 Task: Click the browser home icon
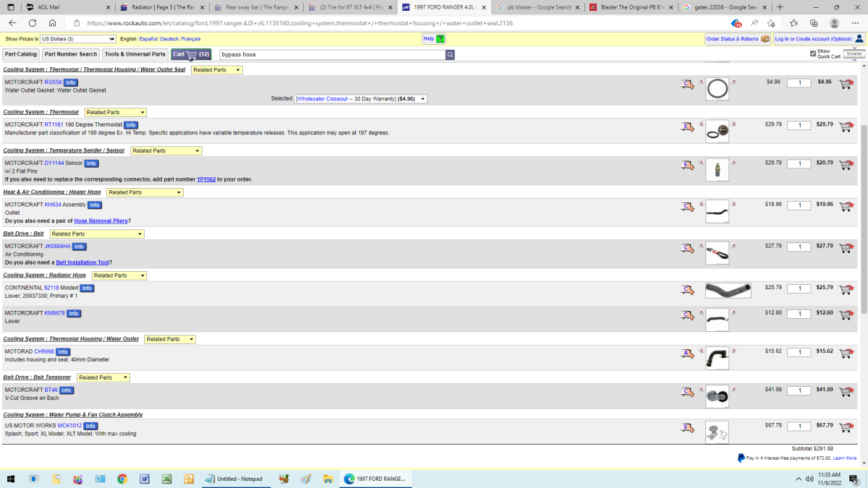(53, 23)
